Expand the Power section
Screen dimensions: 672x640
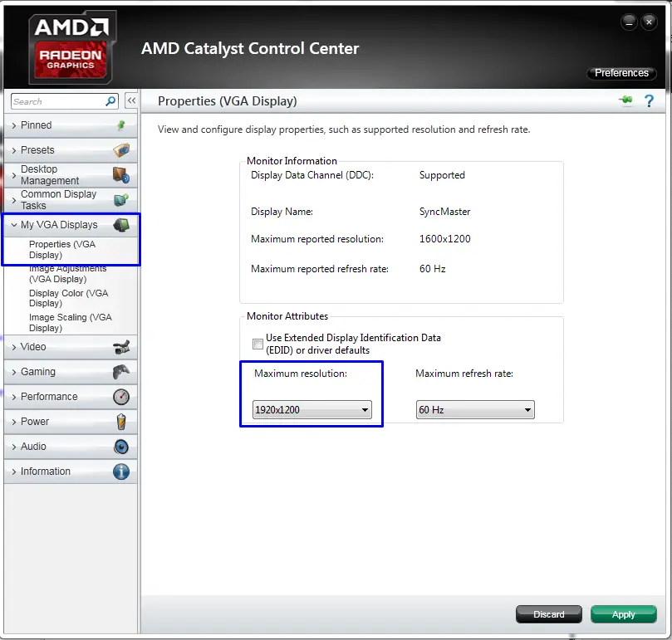pyautogui.click(x=71, y=422)
